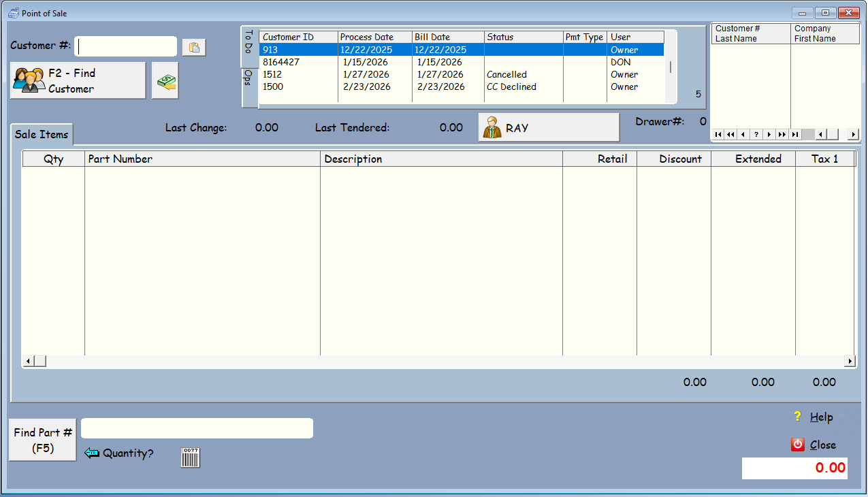Viewport: 868px width, 497px height.
Task: Click the question mark navigator button
Action: (x=756, y=134)
